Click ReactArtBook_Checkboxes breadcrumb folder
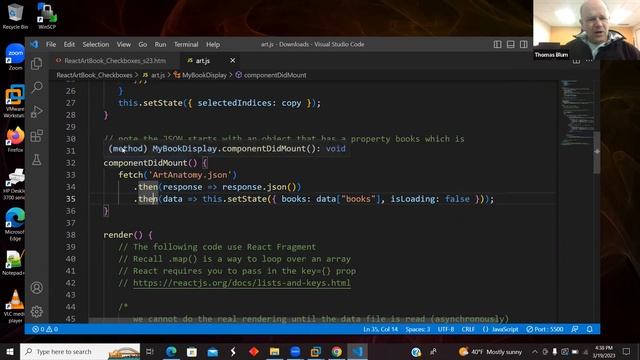640x360 pixels. click(x=94, y=75)
